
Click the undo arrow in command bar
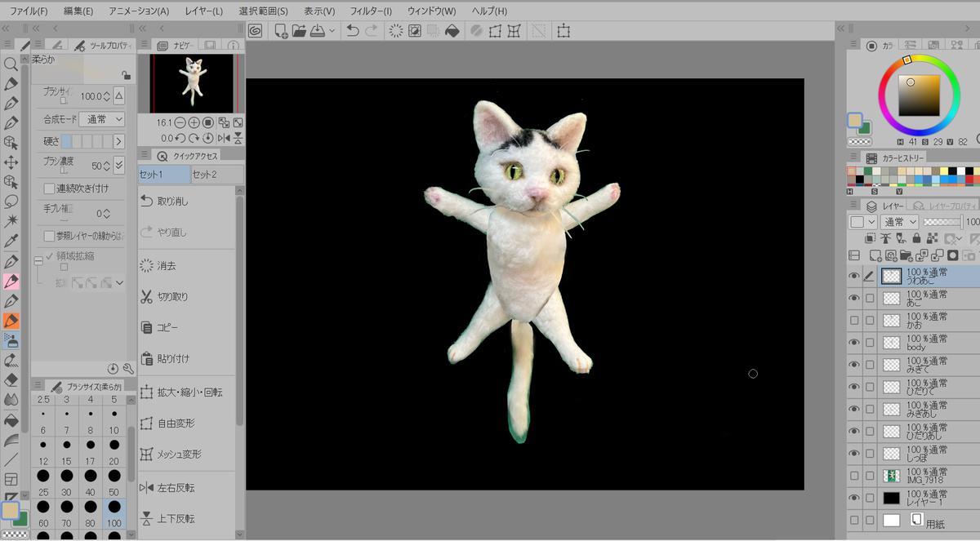click(352, 30)
